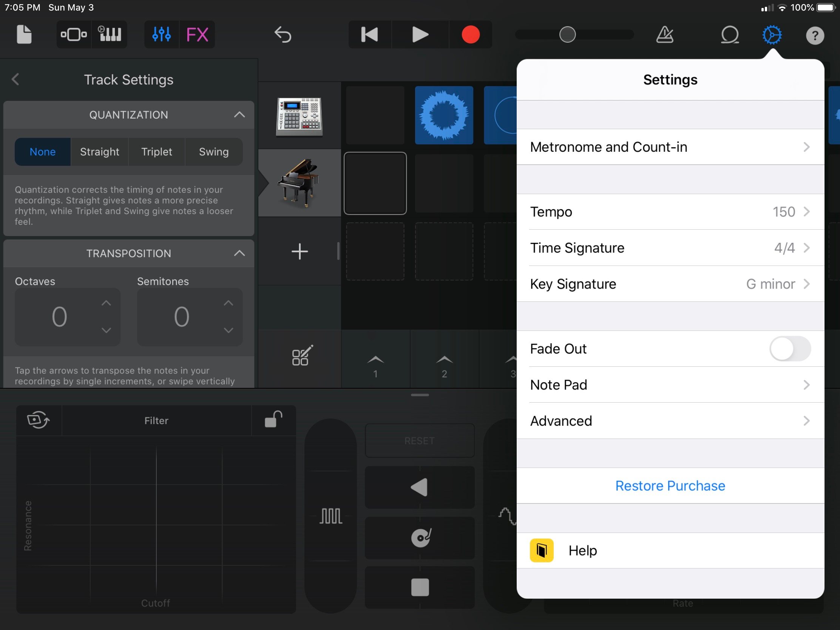
Task: Choose Swing quantization mode
Action: pyautogui.click(x=214, y=152)
